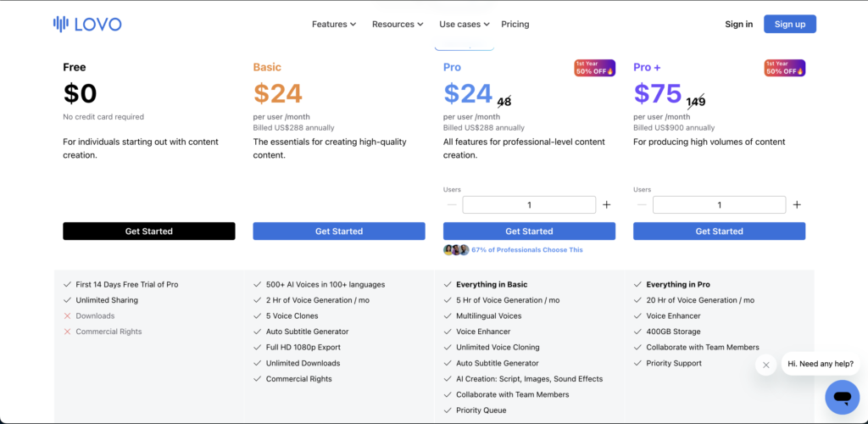The image size is (868, 424).
Task: Open the chat widget bubble icon
Action: 842,397
